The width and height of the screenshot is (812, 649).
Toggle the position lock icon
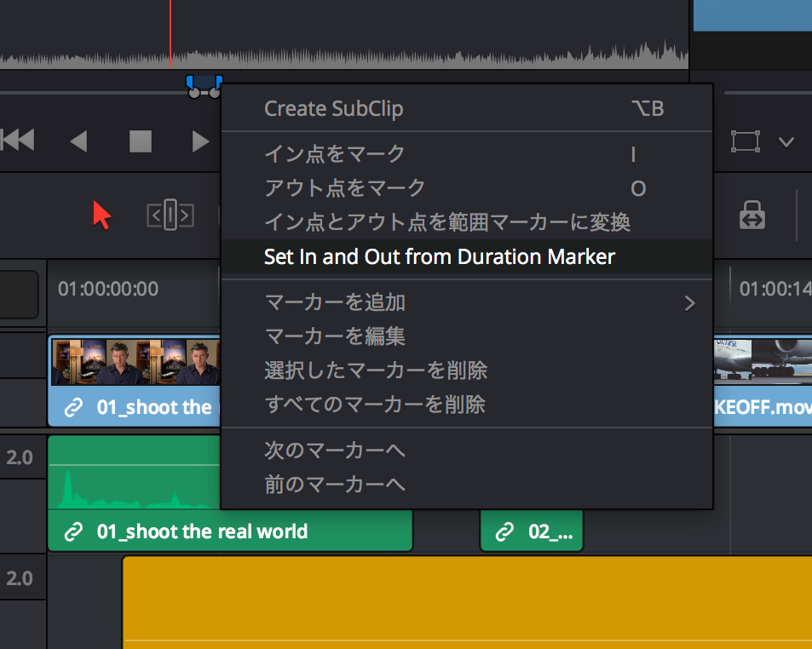click(x=752, y=215)
